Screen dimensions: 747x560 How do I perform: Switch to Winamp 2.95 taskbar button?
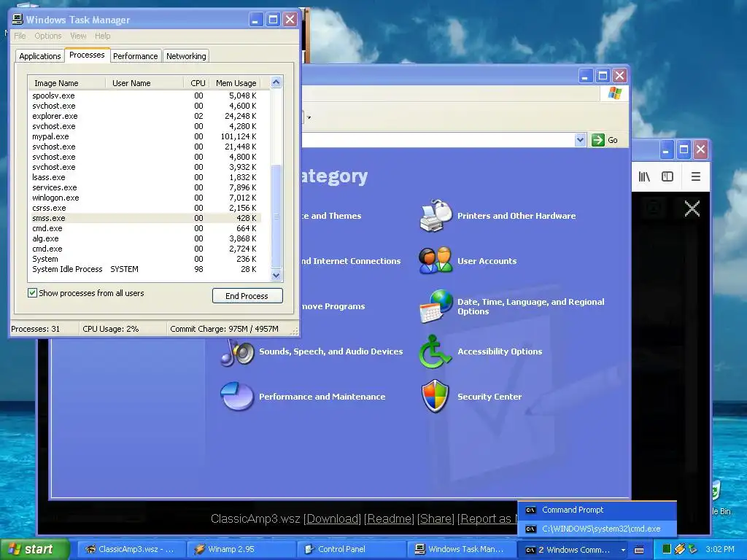pos(242,549)
